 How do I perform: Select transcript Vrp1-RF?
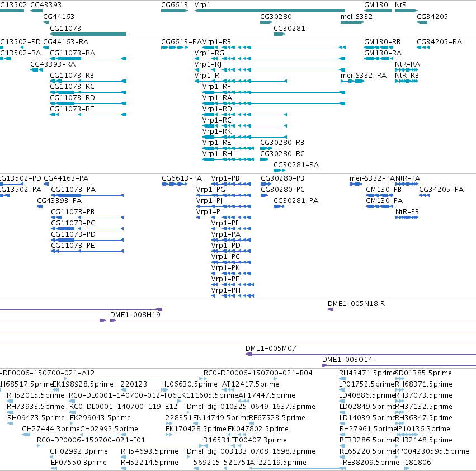216,87
